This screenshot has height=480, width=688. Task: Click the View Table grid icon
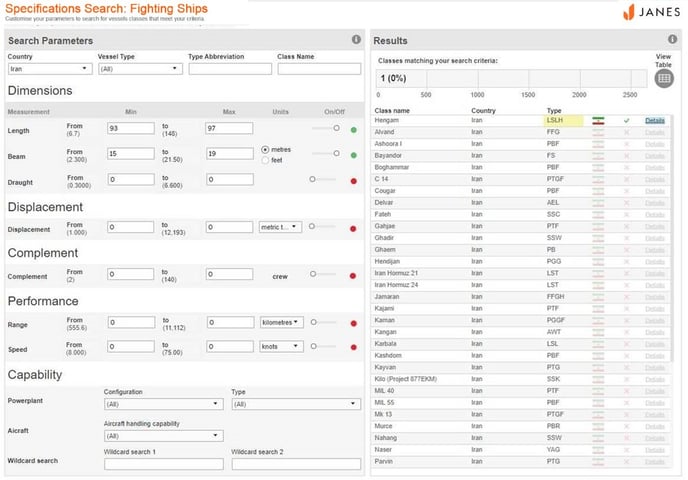(663, 79)
